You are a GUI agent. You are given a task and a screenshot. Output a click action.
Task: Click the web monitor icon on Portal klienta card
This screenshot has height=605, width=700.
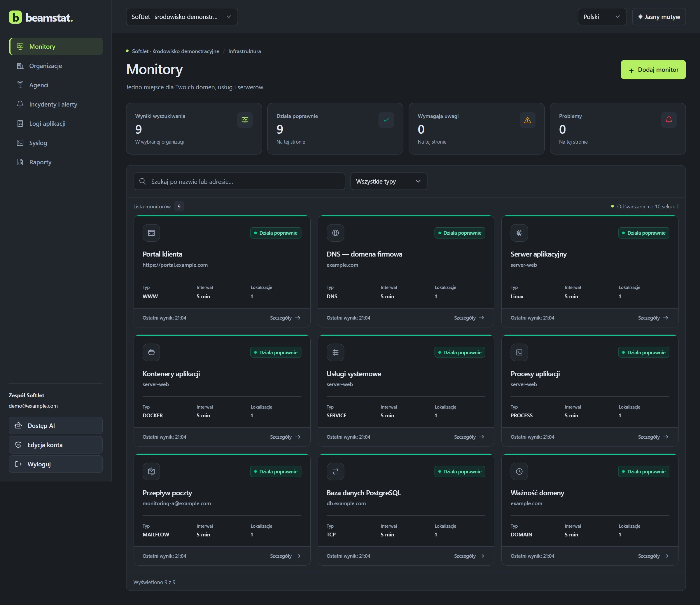coord(151,233)
